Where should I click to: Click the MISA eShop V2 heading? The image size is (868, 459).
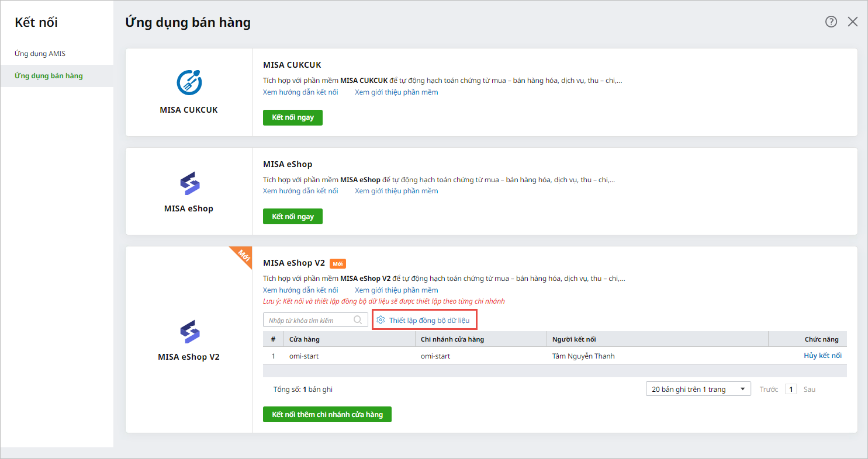[294, 263]
